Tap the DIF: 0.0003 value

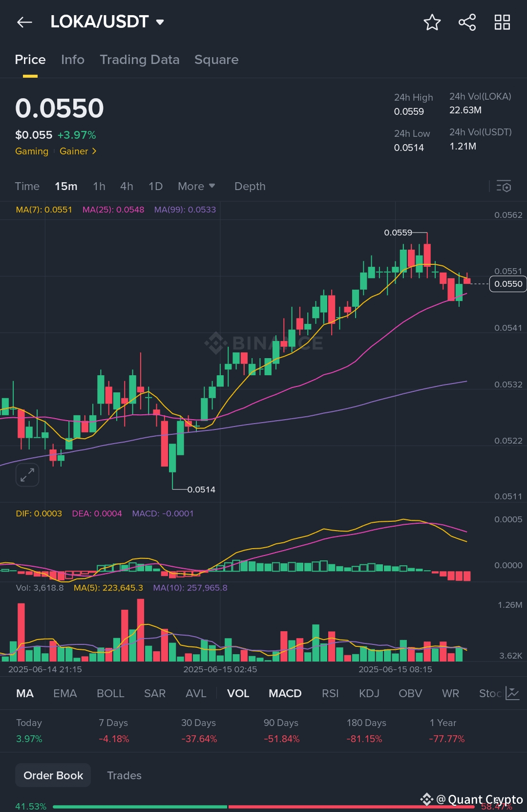[x=39, y=513]
